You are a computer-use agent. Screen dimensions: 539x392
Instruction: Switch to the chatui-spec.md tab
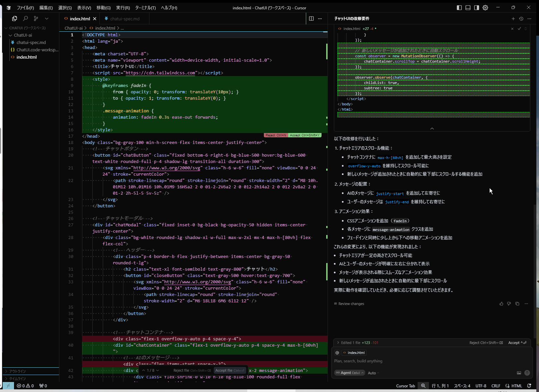point(125,19)
